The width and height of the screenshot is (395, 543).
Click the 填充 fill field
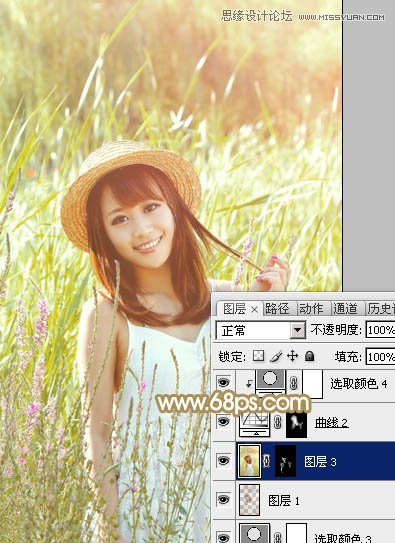pyautogui.click(x=380, y=357)
